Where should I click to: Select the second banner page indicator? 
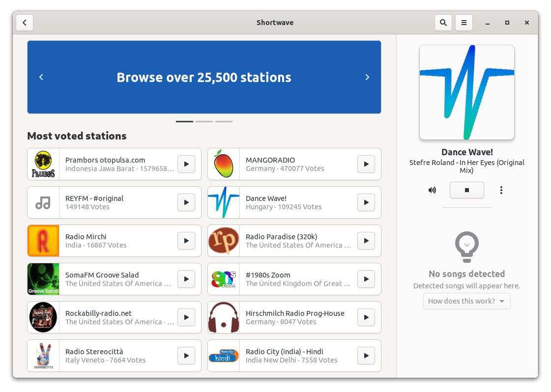click(204, 121)
